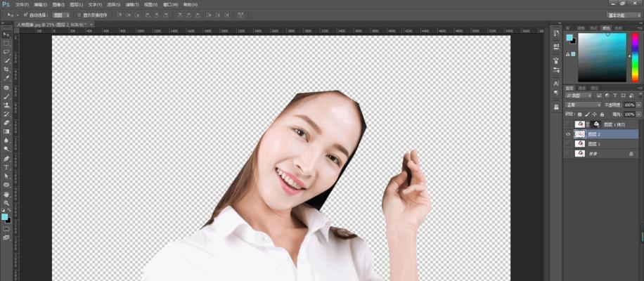644x281 pixels.
Task: Toggle Quick Mask mode in toolbox
Action: [x=6, y=228]
